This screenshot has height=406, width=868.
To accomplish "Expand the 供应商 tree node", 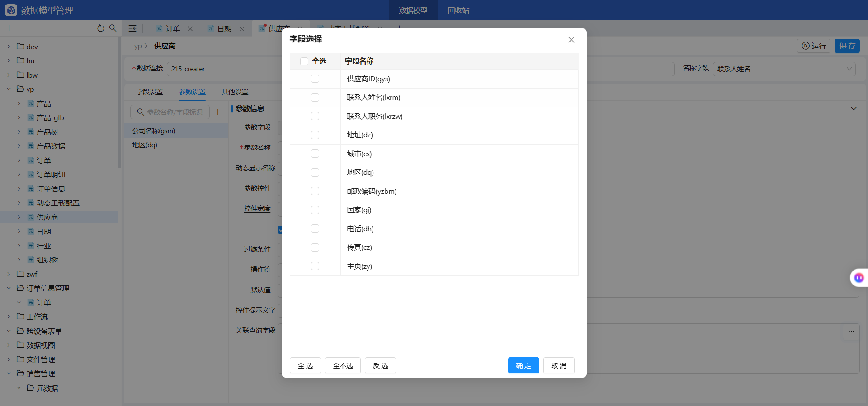I will click(x=19, y=217).
